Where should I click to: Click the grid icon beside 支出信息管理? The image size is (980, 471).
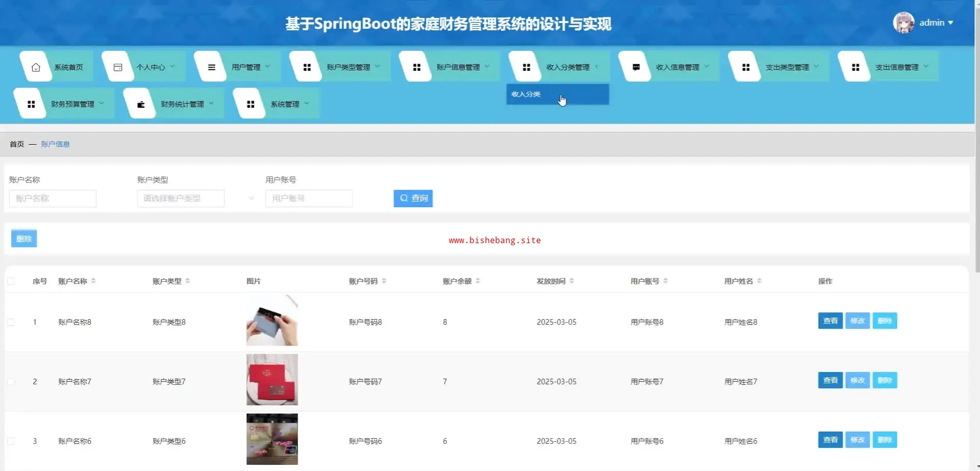pyautogui.click(x=855, y=67)
